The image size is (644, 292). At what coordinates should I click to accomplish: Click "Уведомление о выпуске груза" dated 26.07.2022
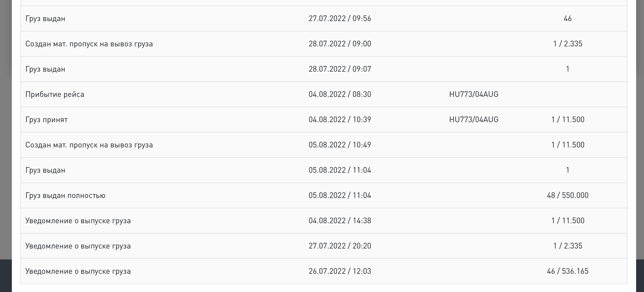point(78,271)
